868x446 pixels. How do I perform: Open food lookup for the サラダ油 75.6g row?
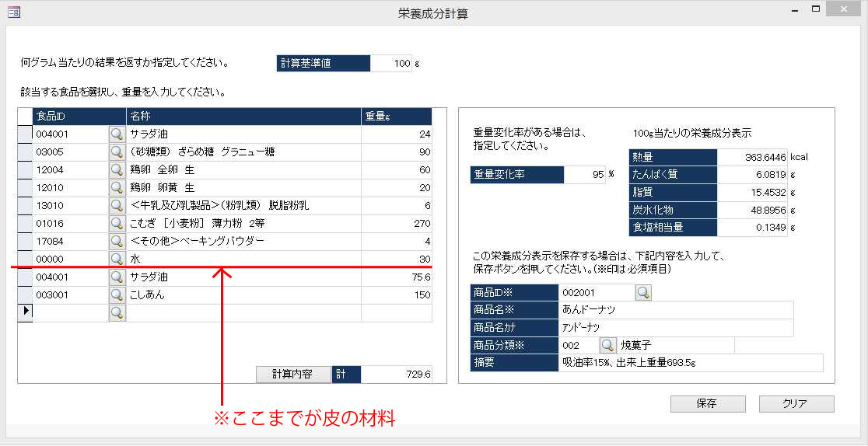[x=117, y=277]
